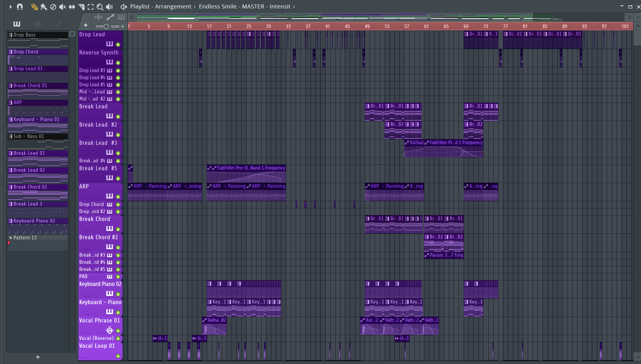Open the Endless Smile pattern breadcrumb

245,6
